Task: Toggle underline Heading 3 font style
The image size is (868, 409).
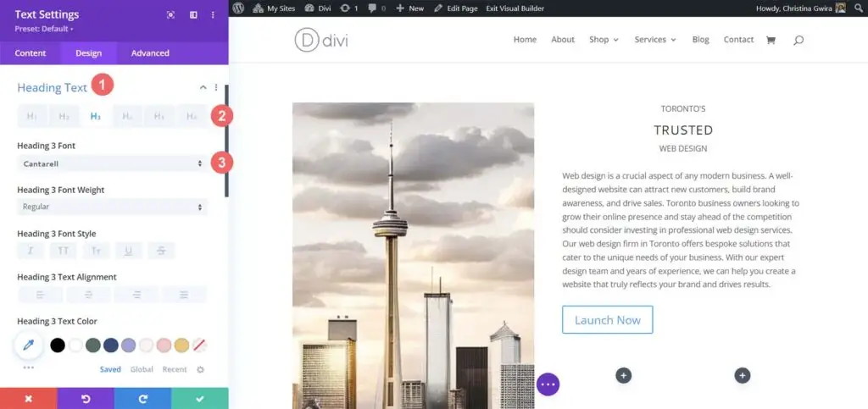Action: pyautogui.click(x=129, y=251)
